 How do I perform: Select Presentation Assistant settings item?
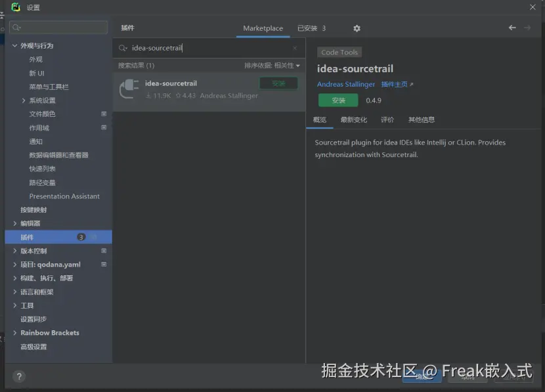(64, 196)
